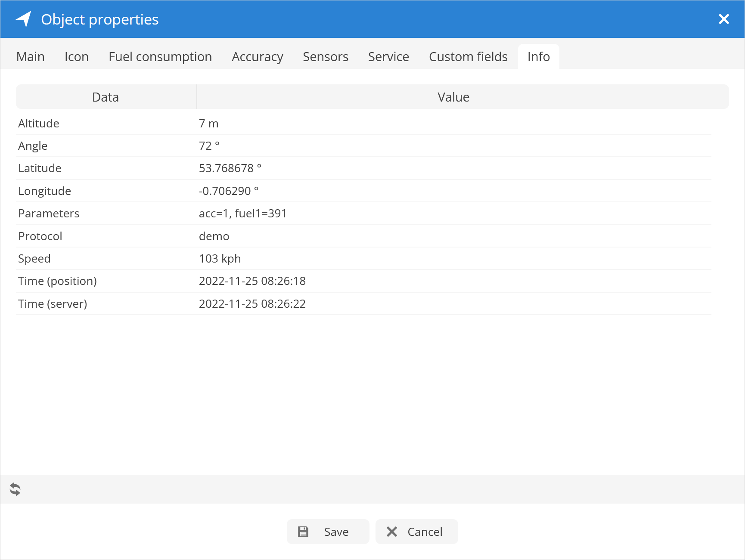Select the Speed row showing 103 kph
Image resolution: width=745 pixels, height=560 pixels.
click(x=220, y=259)
